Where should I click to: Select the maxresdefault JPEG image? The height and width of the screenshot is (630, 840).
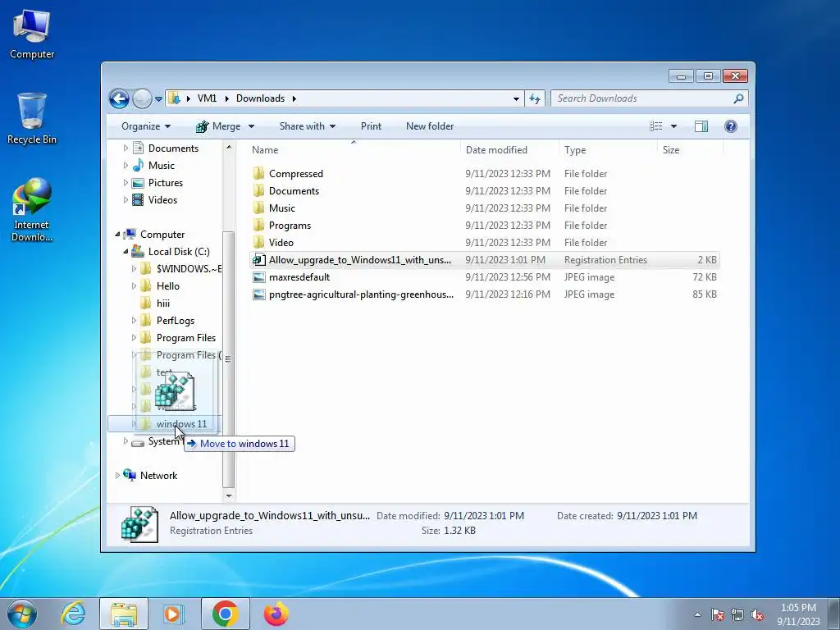(x=484, y=277)
